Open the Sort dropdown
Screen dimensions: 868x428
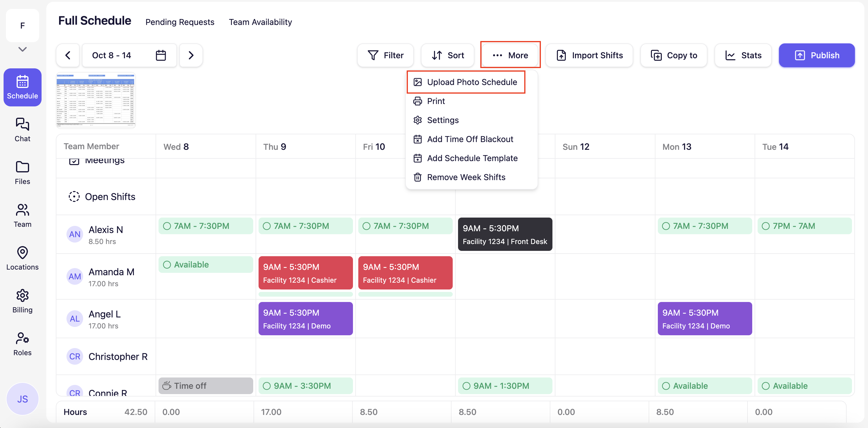click(x=447, y=55)
